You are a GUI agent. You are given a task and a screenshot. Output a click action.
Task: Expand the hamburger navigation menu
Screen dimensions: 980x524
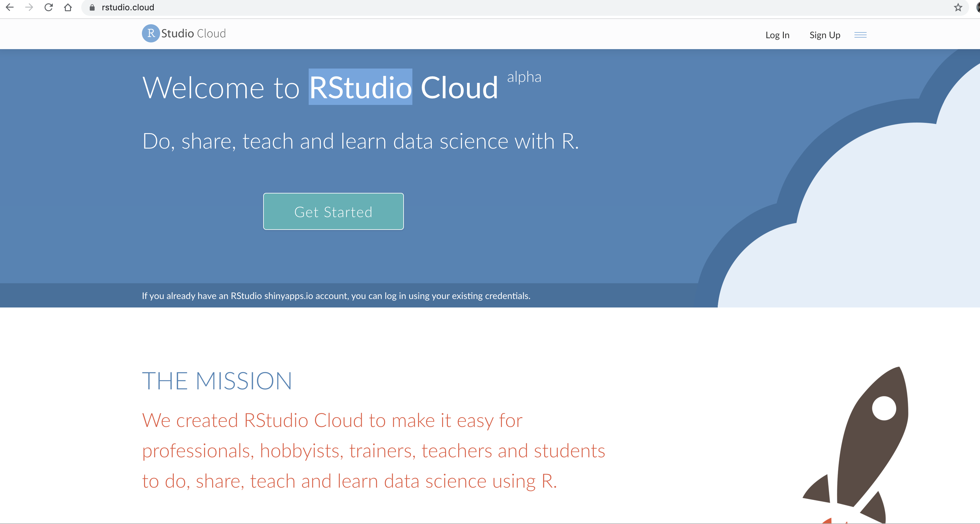860,35
